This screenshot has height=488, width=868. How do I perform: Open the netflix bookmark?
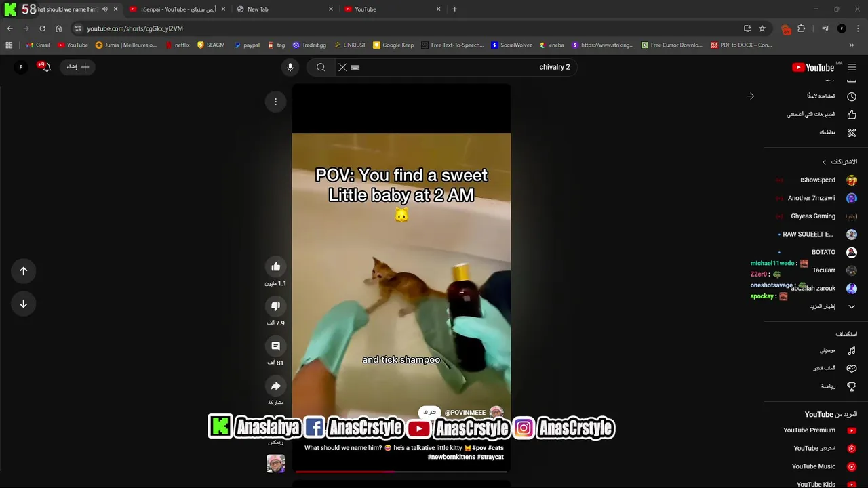click(x=176, y=45)
